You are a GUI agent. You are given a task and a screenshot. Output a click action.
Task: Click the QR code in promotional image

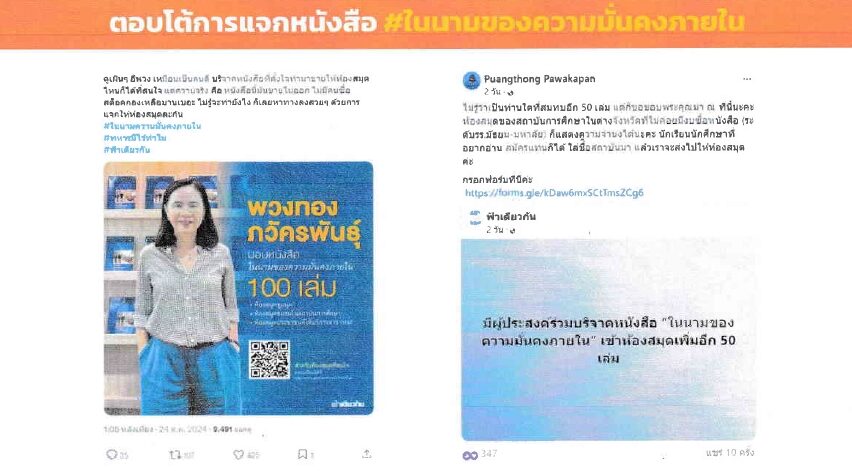tap(269, 359)
